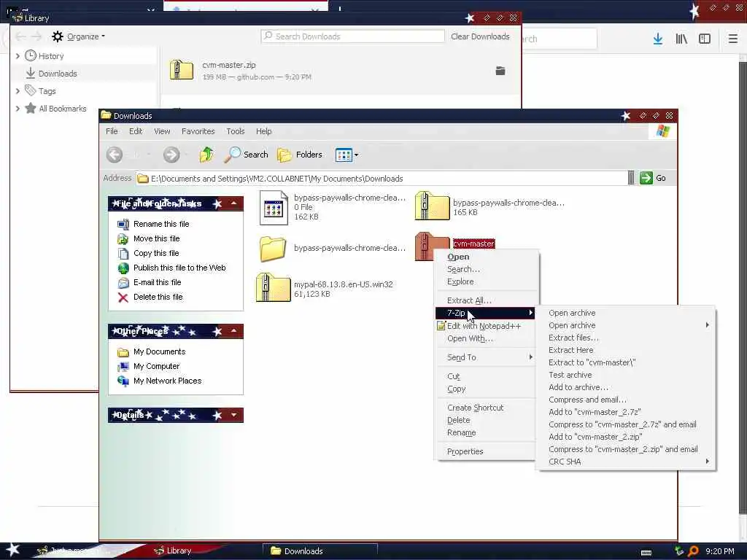
Task: Click the Explorer address bar path field
Action: pyautogui.click(x=381, y=179)
